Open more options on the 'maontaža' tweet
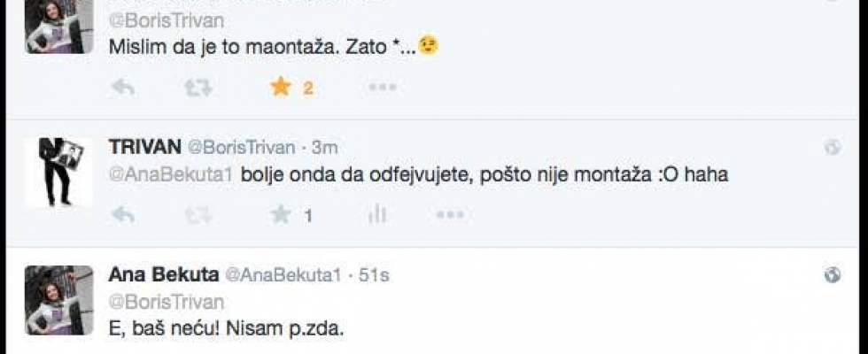Image resolution: width=868 pixels, height=354 pixels. (382, 88)
